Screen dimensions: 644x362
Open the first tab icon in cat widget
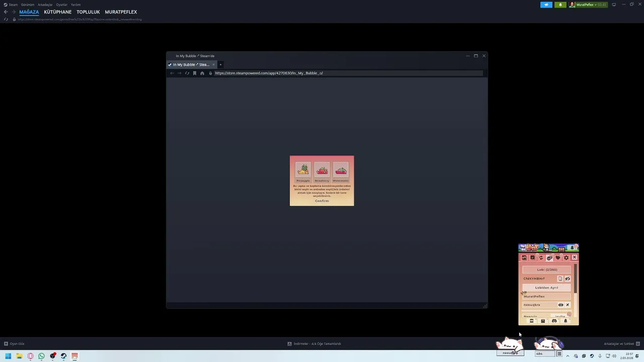524,257
